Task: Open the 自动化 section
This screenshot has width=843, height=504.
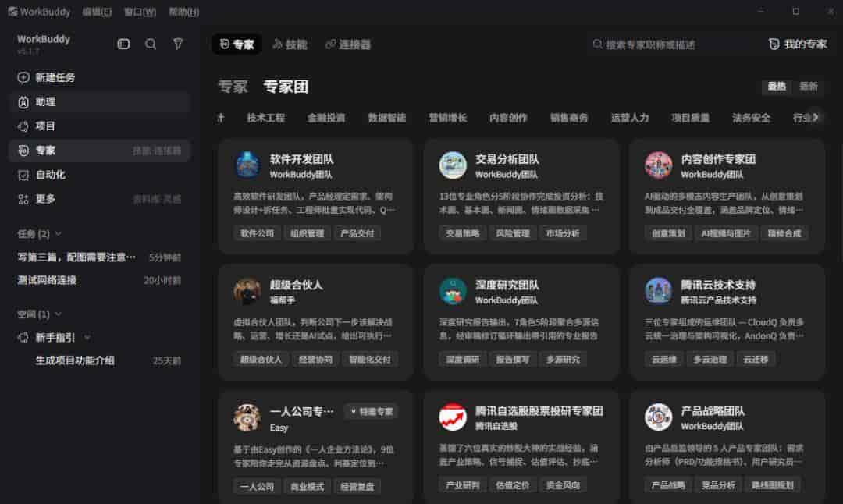Action: click(x=99, y=175)
